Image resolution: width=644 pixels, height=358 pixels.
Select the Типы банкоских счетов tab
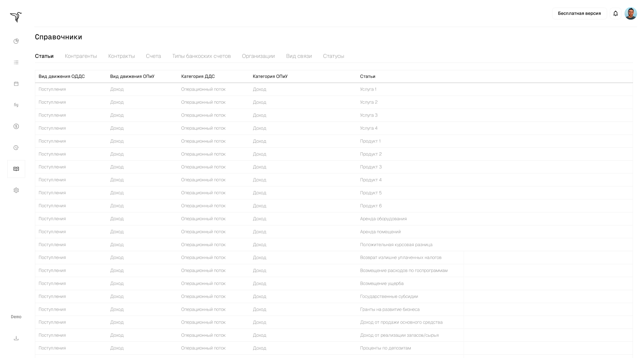click(201, 56)
